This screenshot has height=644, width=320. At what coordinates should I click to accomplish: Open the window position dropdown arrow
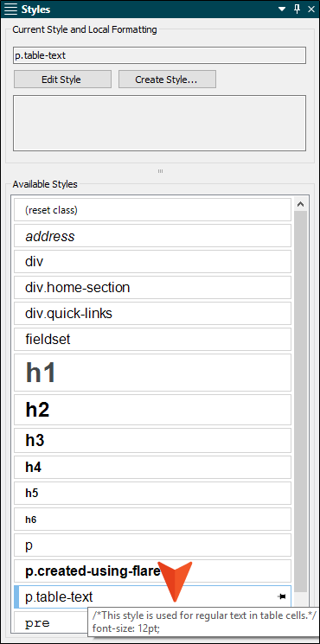282,9
